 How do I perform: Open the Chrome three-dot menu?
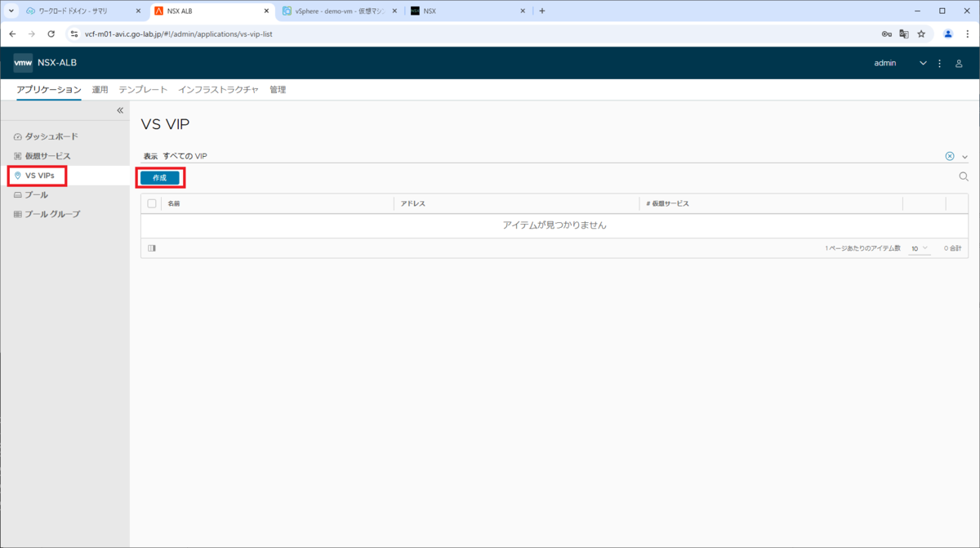pos(968,34)
